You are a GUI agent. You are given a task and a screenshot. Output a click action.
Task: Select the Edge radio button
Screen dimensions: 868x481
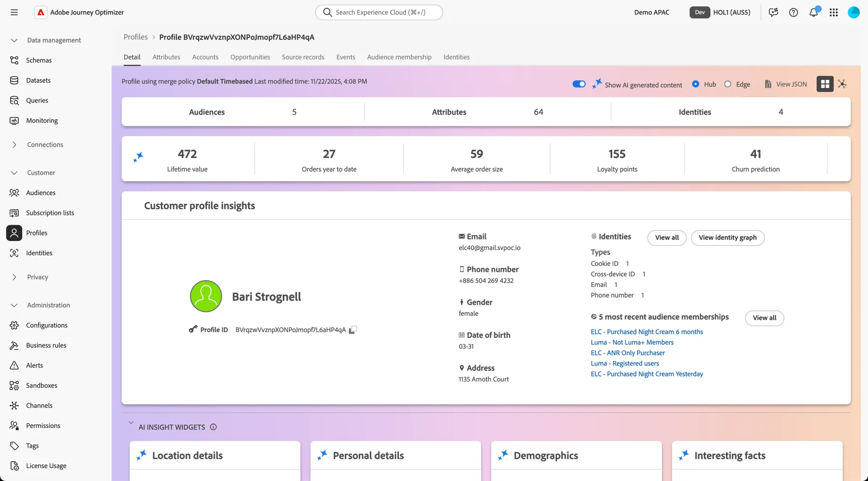(x=727, y=84)
